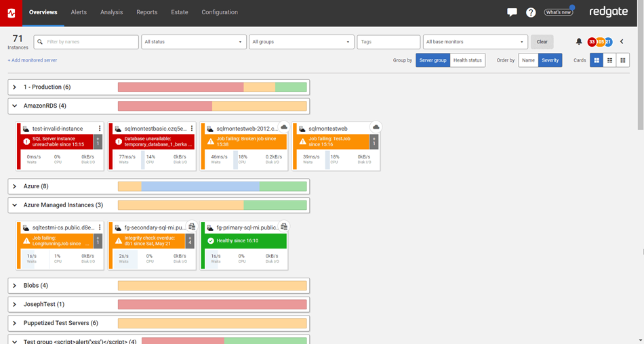
Task: Group by Health status
Action: click(x=467, y=60)
